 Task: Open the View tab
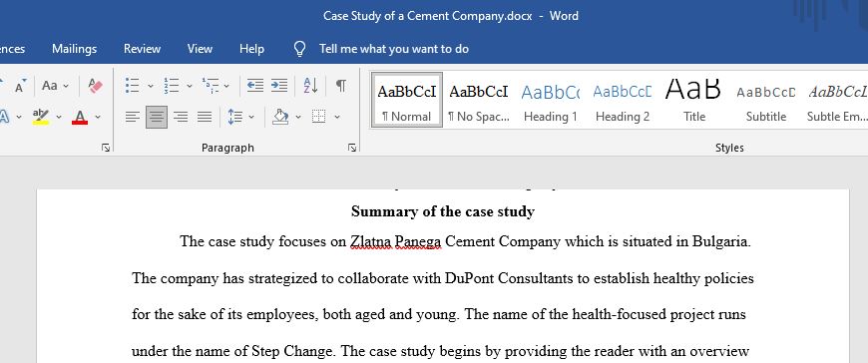(x=200, y=49)
